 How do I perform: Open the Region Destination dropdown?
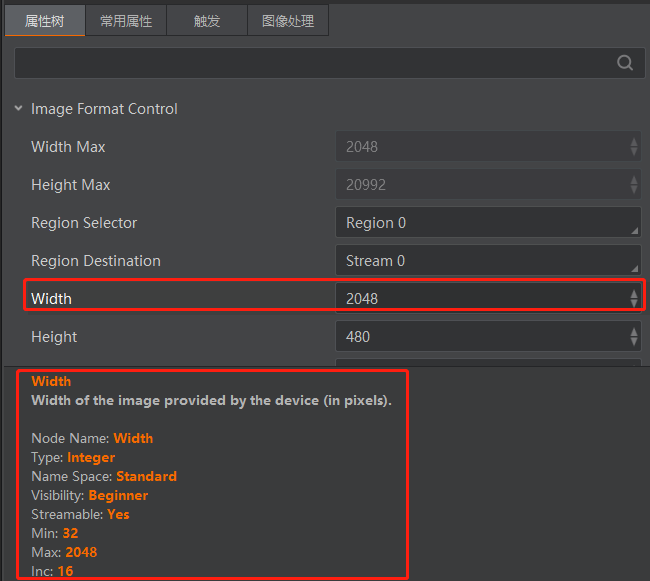click(x=488, y=261)
